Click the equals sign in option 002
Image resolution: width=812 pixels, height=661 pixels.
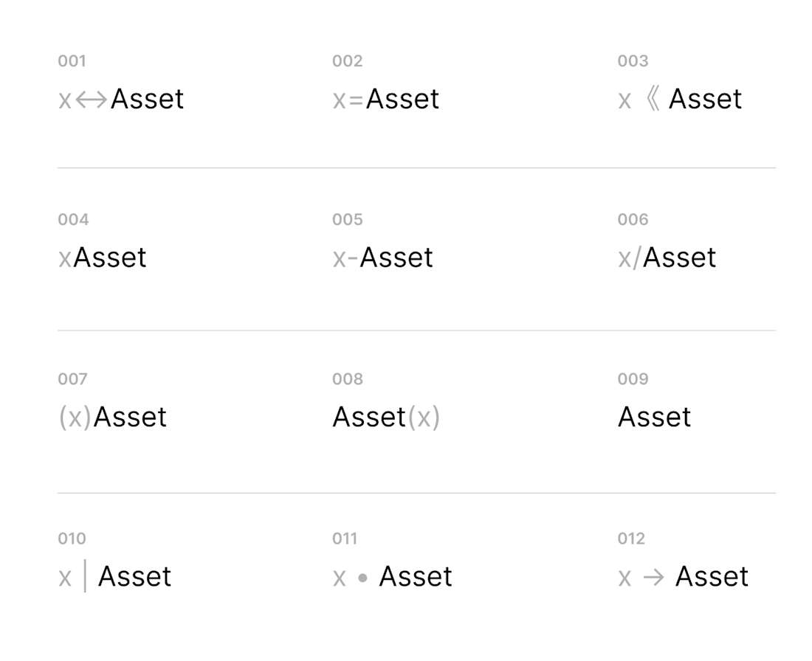click(356, 100)
